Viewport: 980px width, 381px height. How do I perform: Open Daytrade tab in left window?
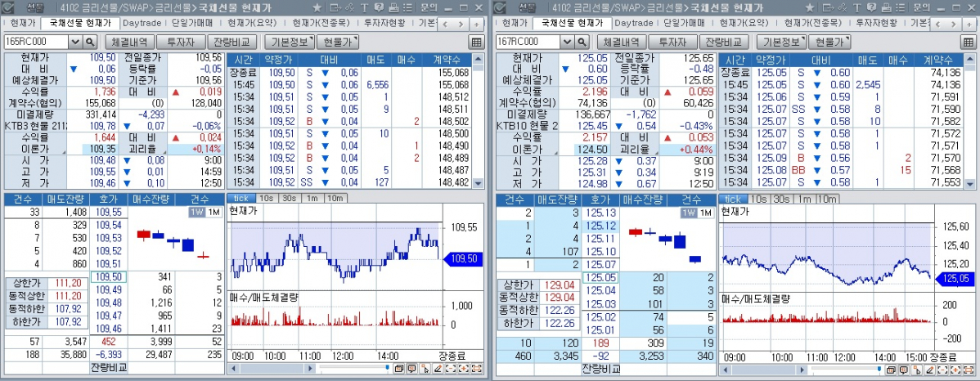click(142, 23)
